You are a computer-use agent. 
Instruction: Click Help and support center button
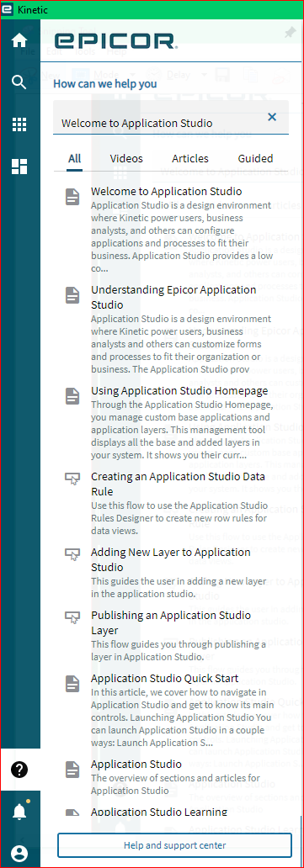pyautogui.click(x=175, y=845)
